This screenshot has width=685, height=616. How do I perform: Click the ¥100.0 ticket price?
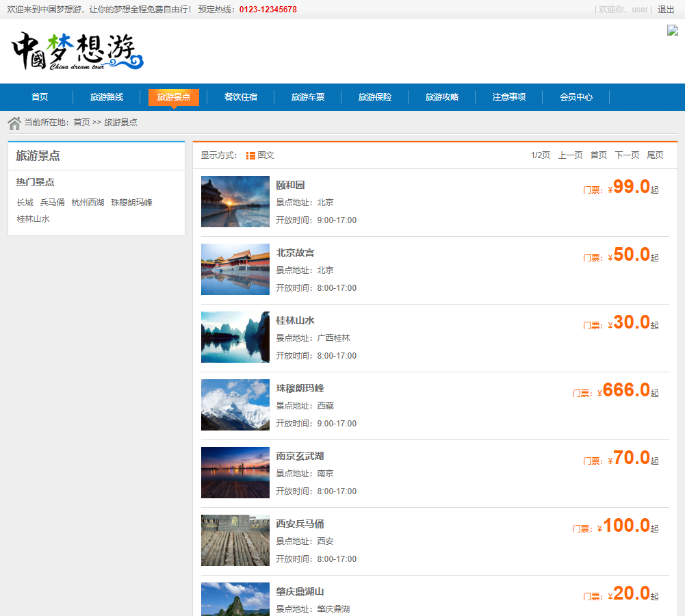click(624, 526)
